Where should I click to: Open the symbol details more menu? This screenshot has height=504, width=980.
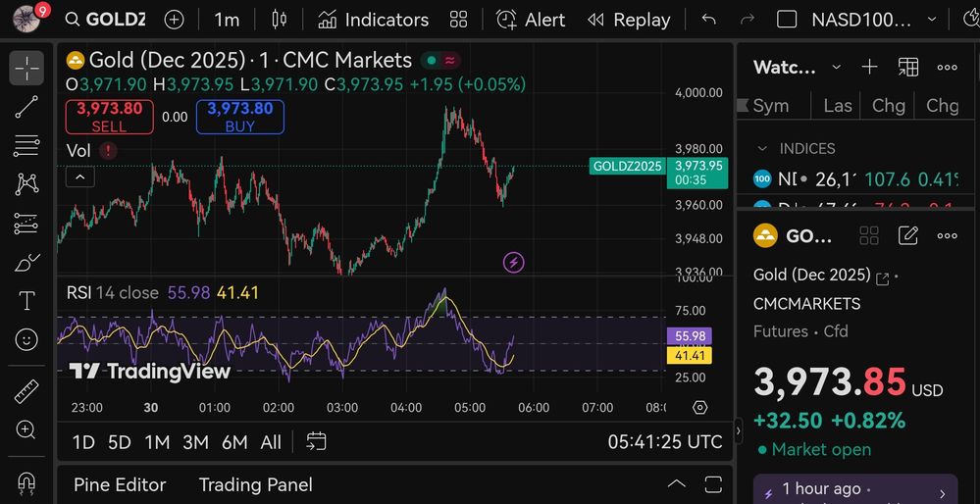947,235
